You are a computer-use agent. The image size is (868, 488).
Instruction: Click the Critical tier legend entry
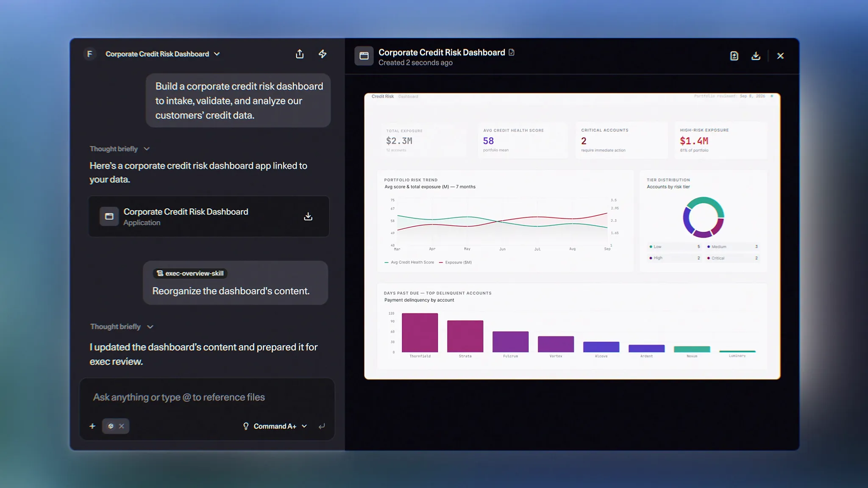pyautogui.click(x=732, y=258)
